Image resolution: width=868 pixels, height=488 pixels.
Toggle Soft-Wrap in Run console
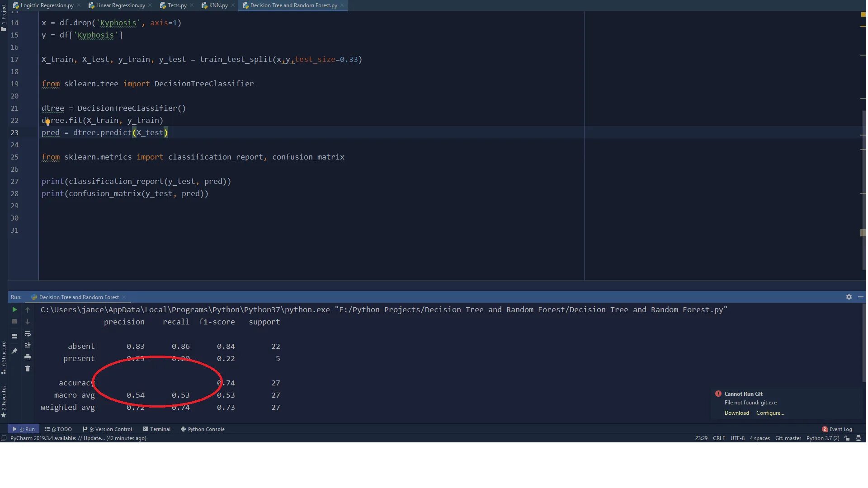tap(28, 333)
